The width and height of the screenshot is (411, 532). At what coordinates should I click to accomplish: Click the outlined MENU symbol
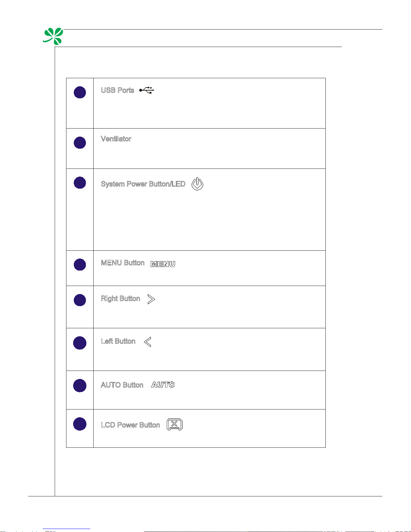click(163, 264)
